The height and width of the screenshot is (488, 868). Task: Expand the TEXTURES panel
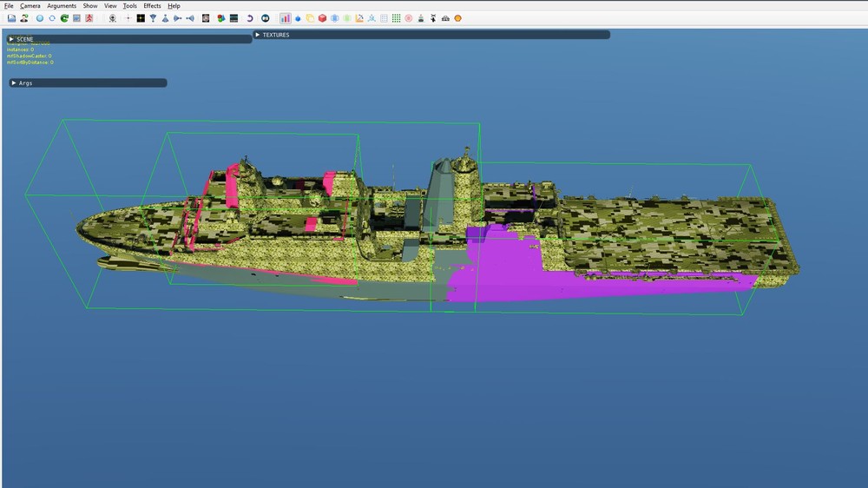(258, 35)
